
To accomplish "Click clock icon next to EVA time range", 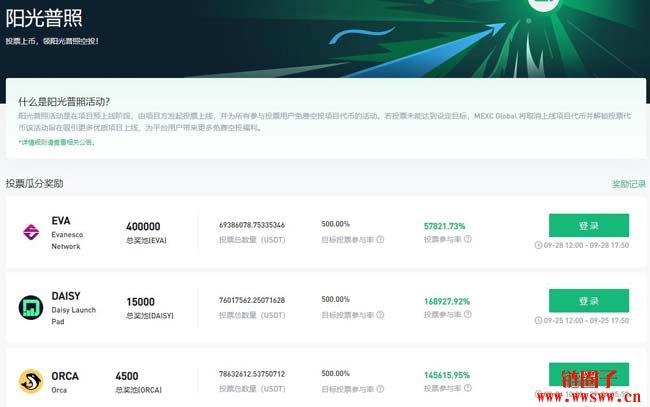I will coord(538,245).
